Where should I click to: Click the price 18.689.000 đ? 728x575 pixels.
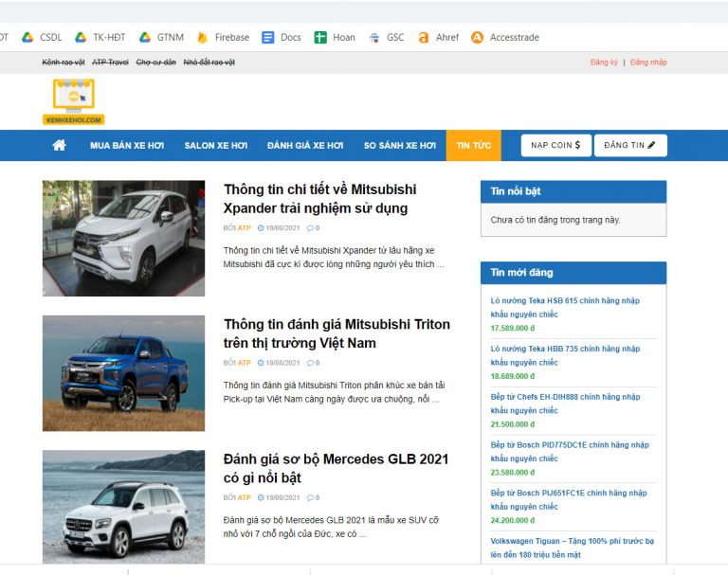(513, 376)
